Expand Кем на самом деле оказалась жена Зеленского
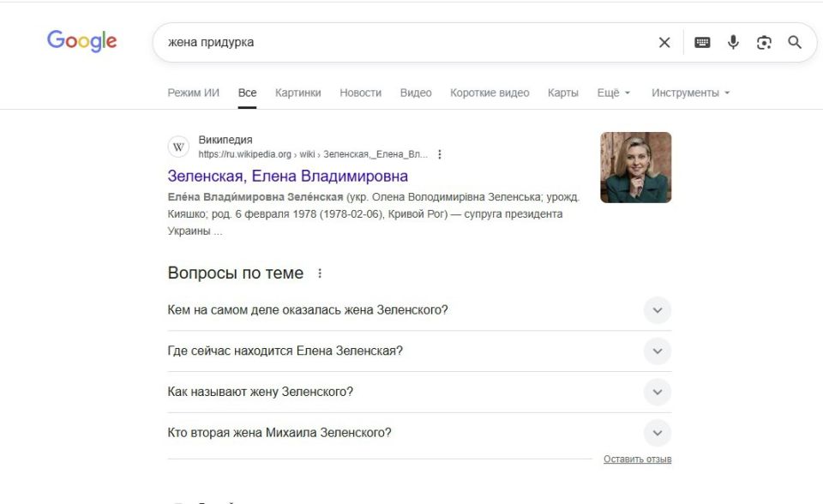The image size is (823, 504). tap(657, 310)
